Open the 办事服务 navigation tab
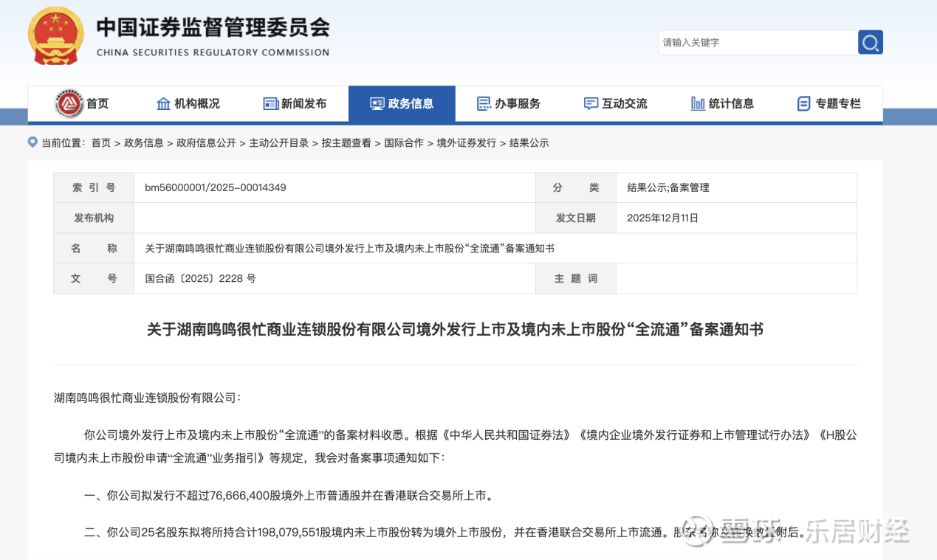This screenshot has height=560, width=937. [x=509, y=103]
